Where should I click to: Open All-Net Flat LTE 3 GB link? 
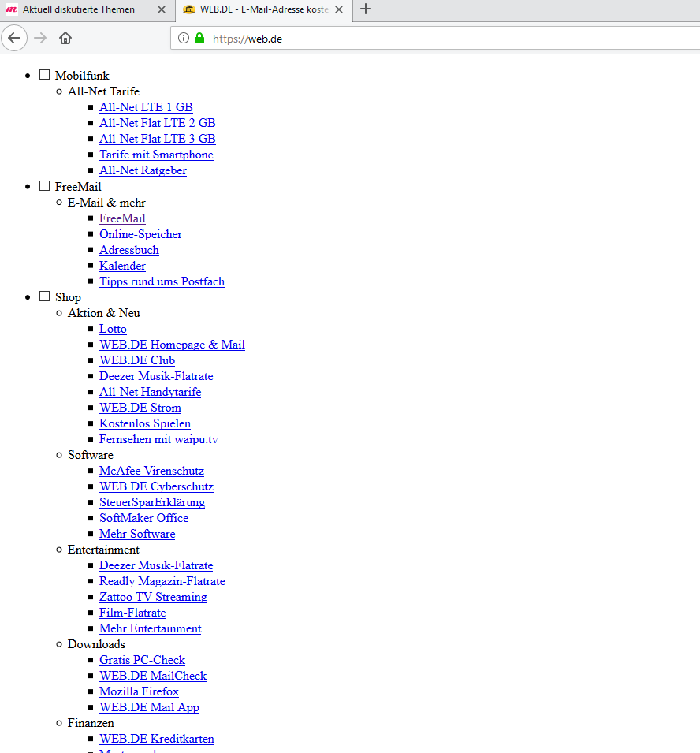pos(158,139)
